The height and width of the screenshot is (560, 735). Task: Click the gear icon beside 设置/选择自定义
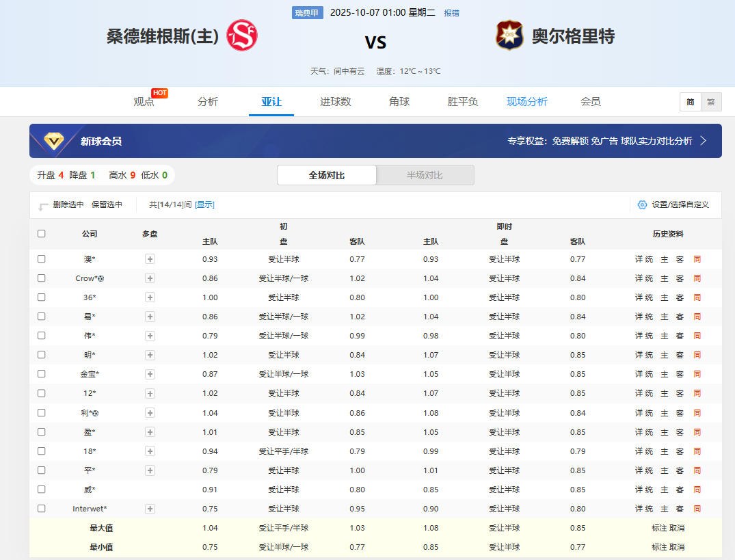pos(641,204)
